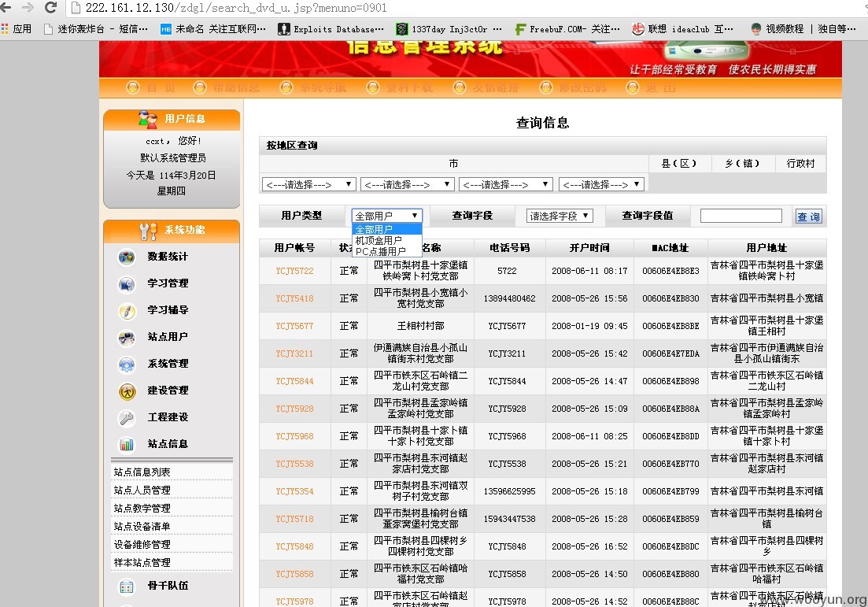Open the 迷你轰炸台 bookmark

point(96,29)
